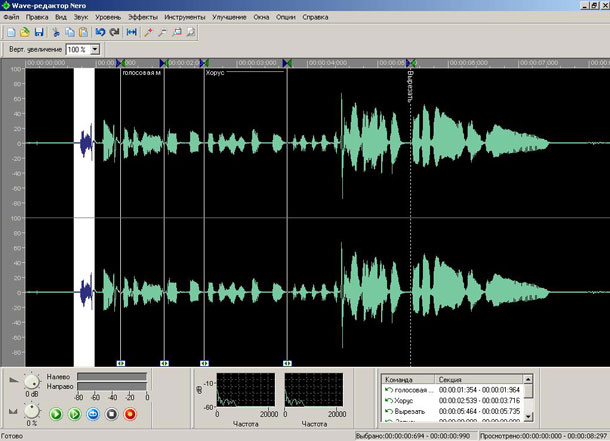Open the Правка menu
Viewport: 610px width, 441px height.
pyautogui.click(x=37, y=17)
